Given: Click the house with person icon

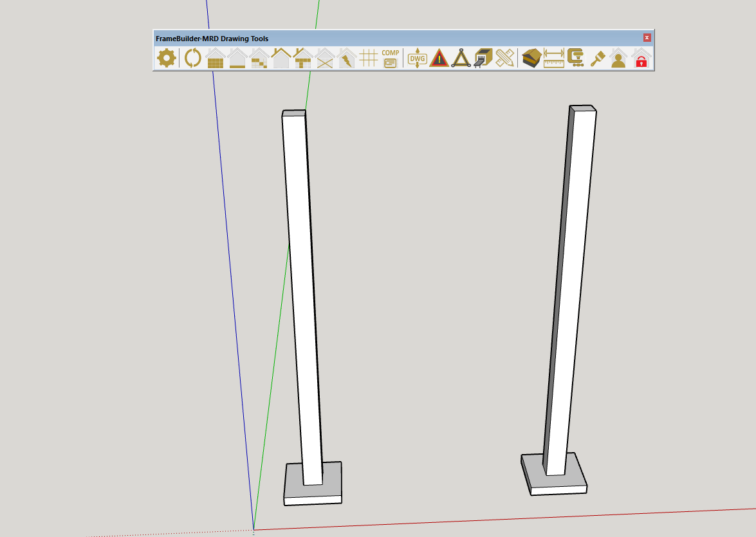Looking at the screenshot, I should point(618,58).
